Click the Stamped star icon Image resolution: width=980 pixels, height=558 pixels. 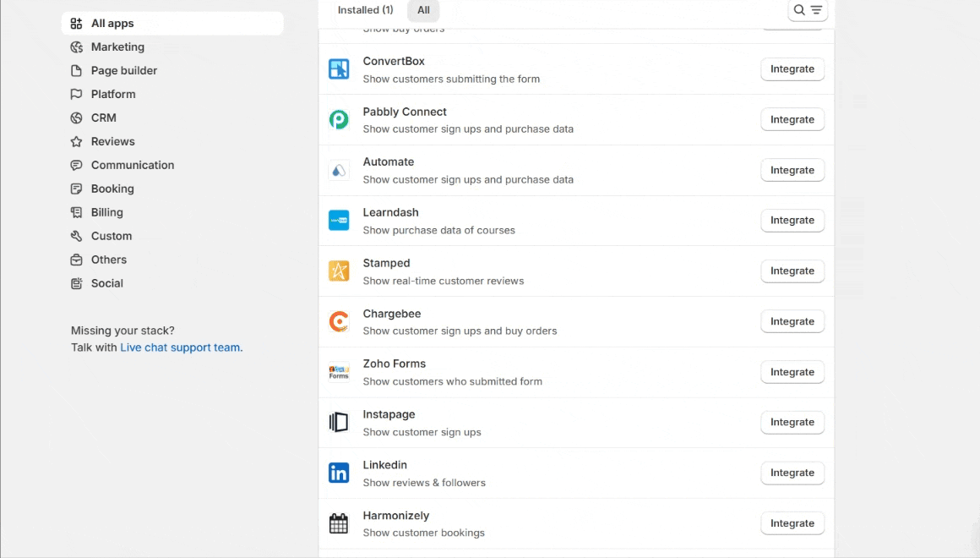pyautogui.click(x=339, y=271)
